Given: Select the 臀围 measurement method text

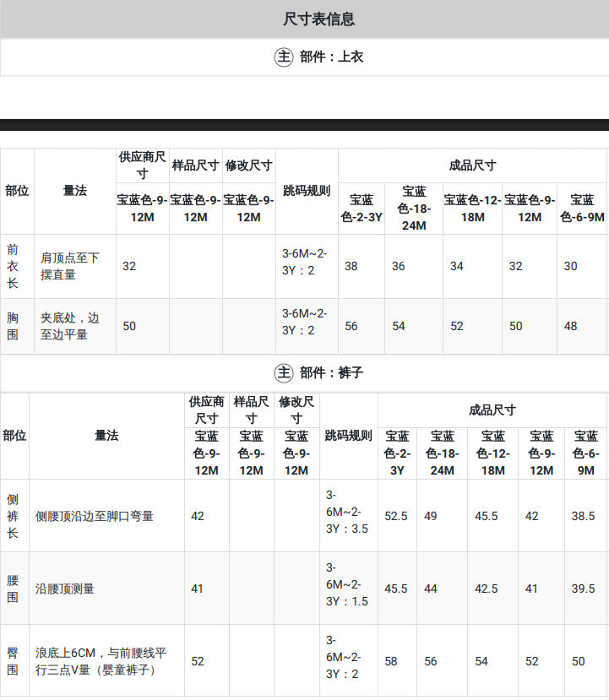Looking at the screenshot, I should click(x=101, y=661).
